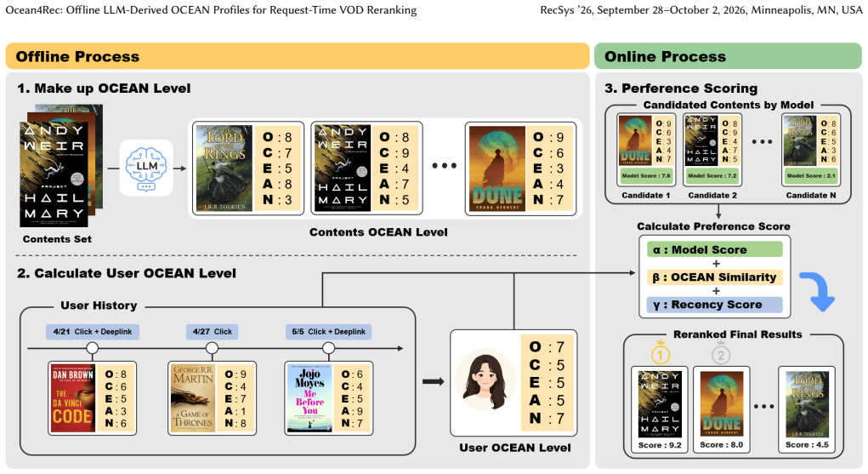Image resolution: width=868 pixels, height=474 pixels.
Task: Click the 'Candidate N' label
Action: 811,195
